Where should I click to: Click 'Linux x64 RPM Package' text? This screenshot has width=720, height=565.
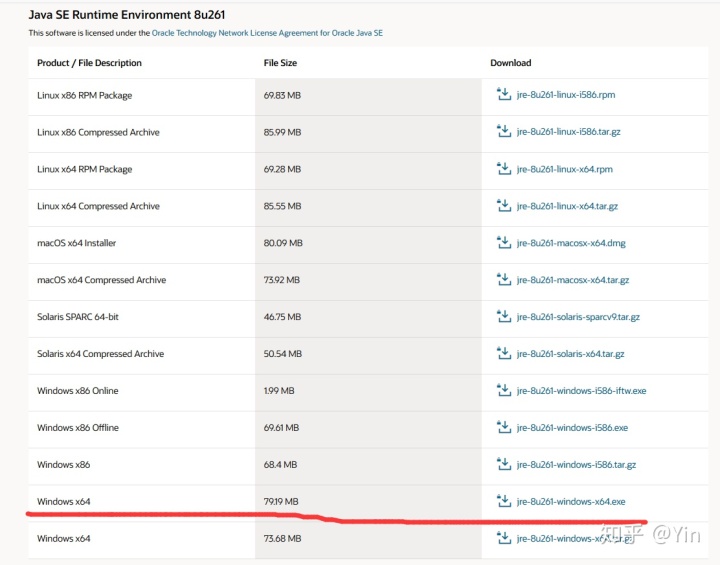pos(84,169)
